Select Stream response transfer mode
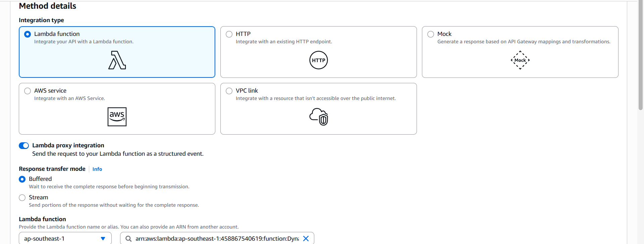Viewport: 644px width, 244px height. (22, 198)
